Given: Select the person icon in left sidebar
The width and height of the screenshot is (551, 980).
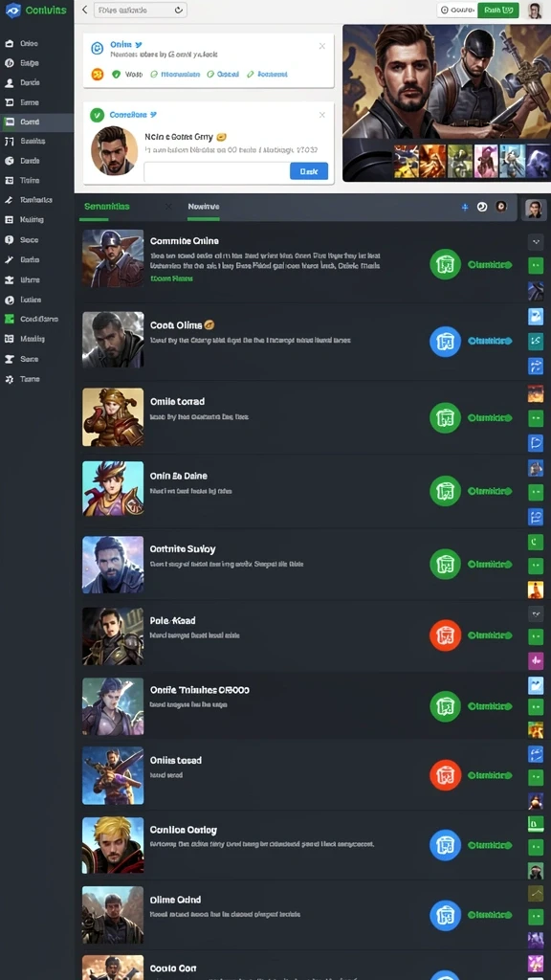Looking at the screenshot, I should [x=10, y=82].
